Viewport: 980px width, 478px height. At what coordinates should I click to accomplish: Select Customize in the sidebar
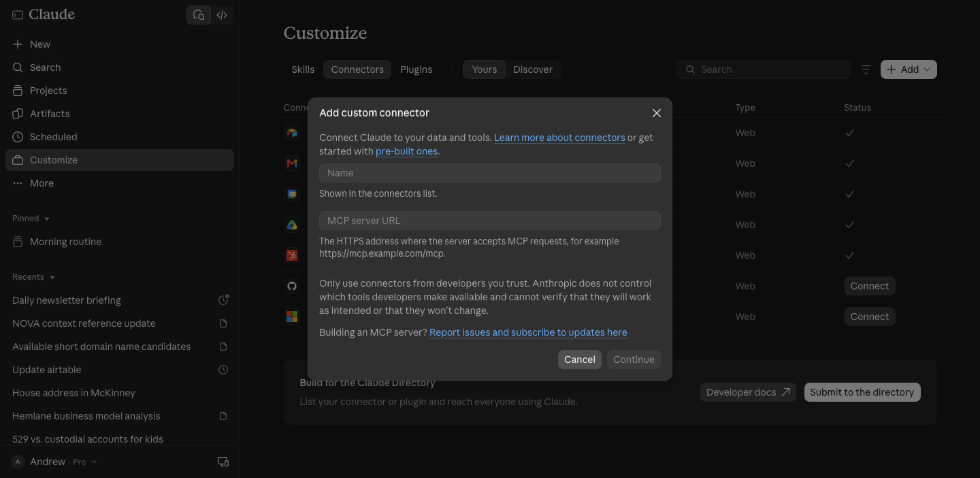[x=120, y=160]
